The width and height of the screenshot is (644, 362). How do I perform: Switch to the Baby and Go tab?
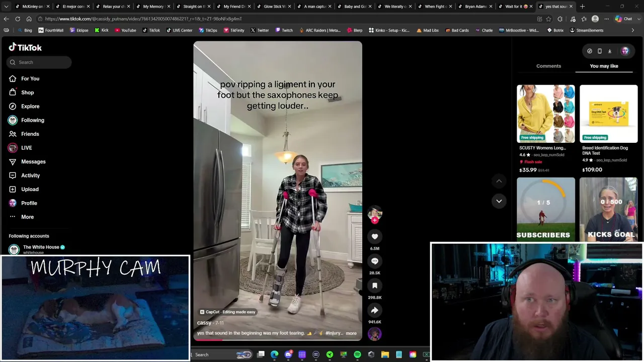(355, 7)
